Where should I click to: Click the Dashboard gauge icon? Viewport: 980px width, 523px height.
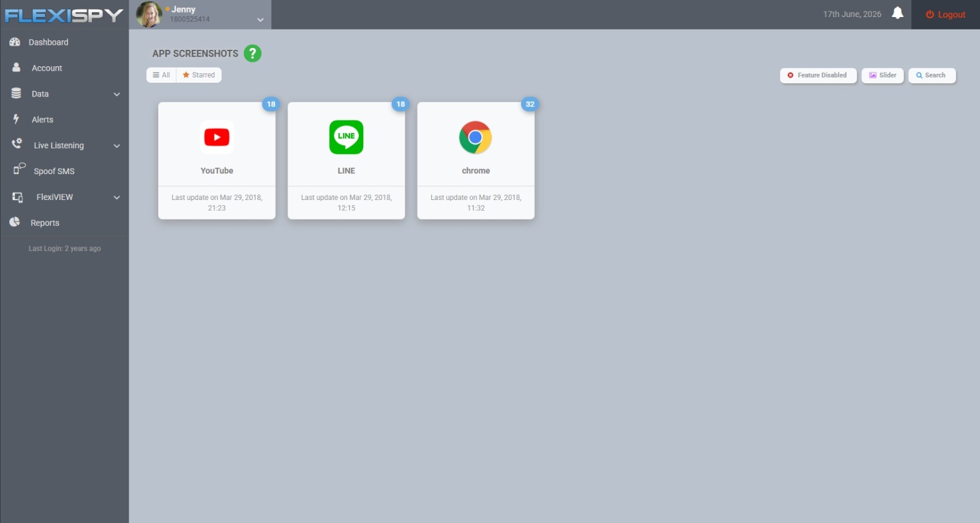coord(15,42)
